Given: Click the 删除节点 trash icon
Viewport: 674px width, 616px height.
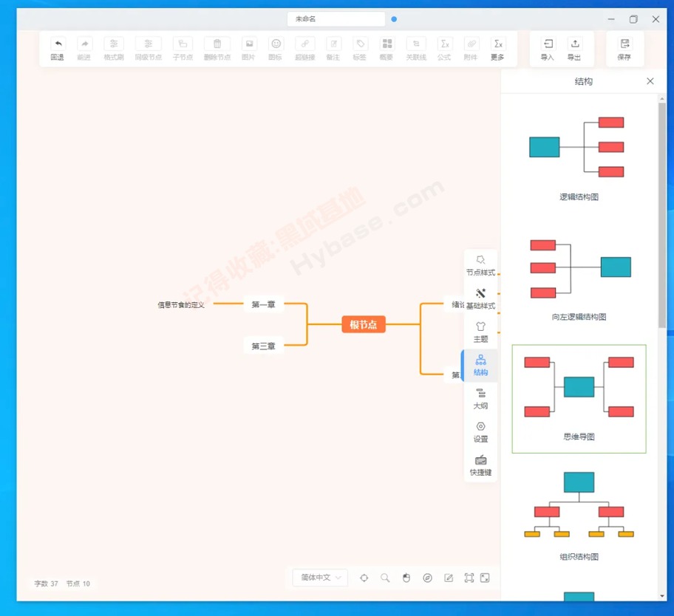Looking at the screenshot, I should click(217, 44).
